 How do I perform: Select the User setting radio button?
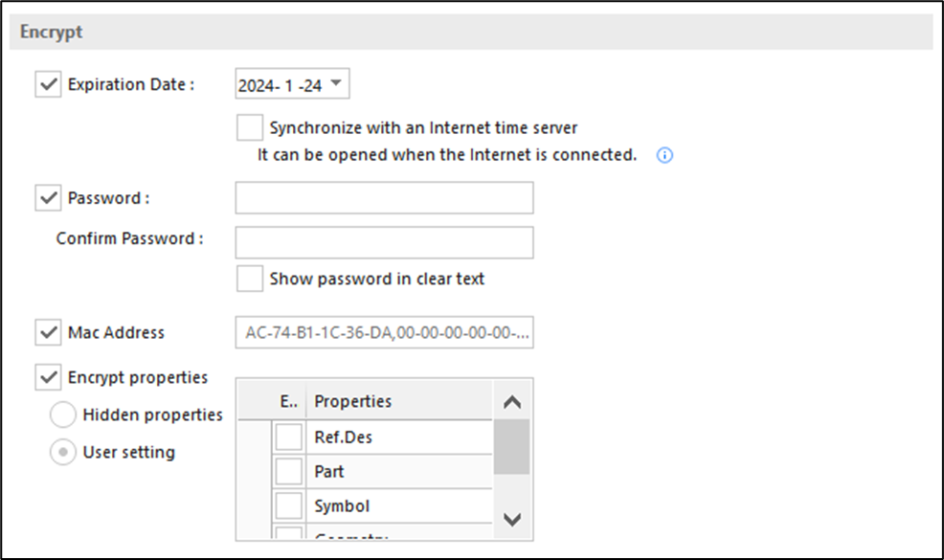(63, 452)
